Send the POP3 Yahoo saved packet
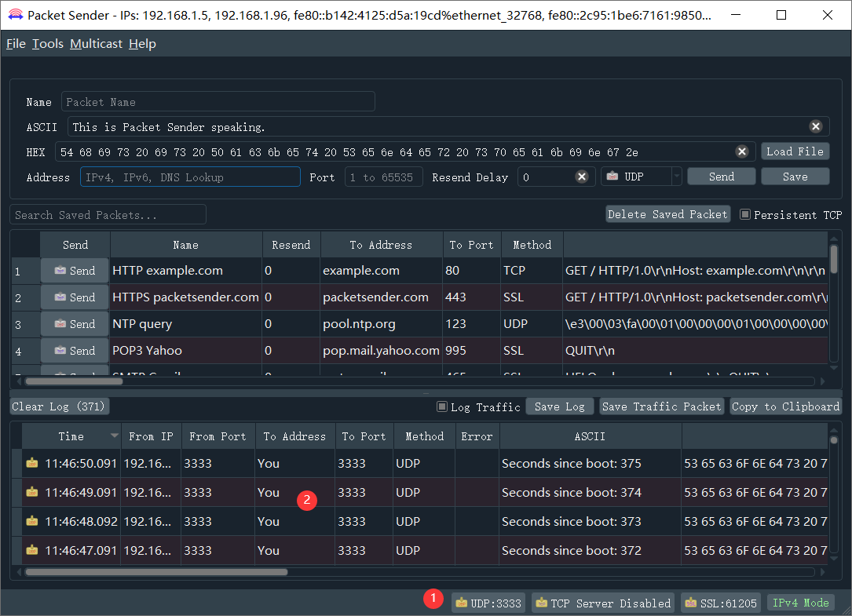This screenshot has width=852, height=616. click(x=75, y=350)
